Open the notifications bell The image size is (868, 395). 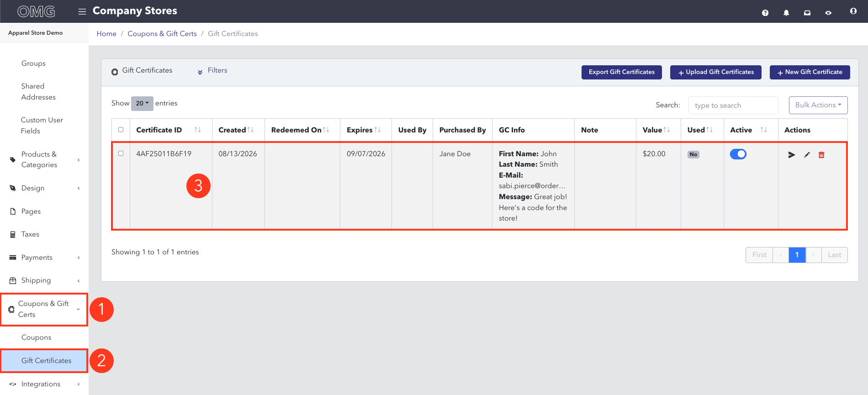click(x=786, y=13)
